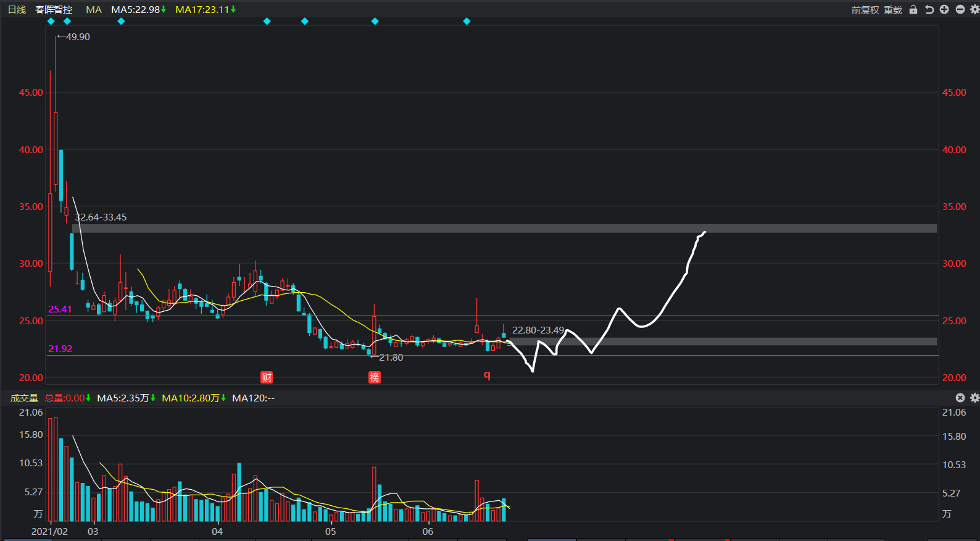Click the rightmost cyan diamond event marker
Viewport: 980px width, 541px height.
click(x=467, y=21)
